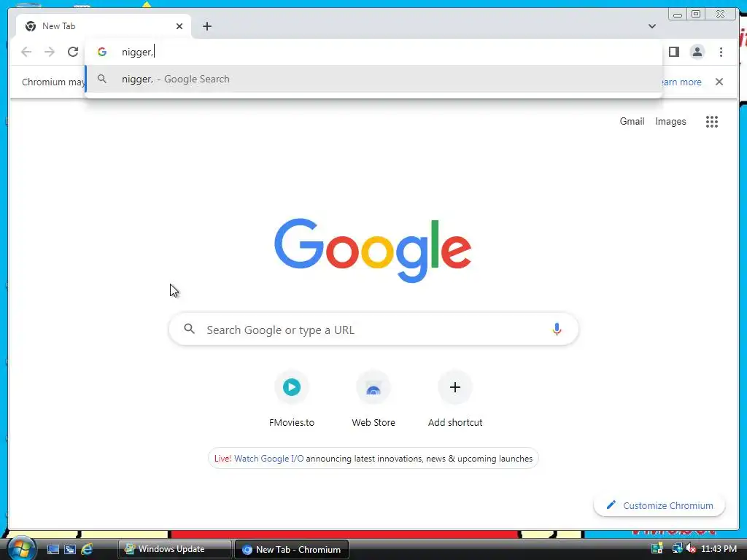Show desktop via quick launch icon

pos(53,550)
